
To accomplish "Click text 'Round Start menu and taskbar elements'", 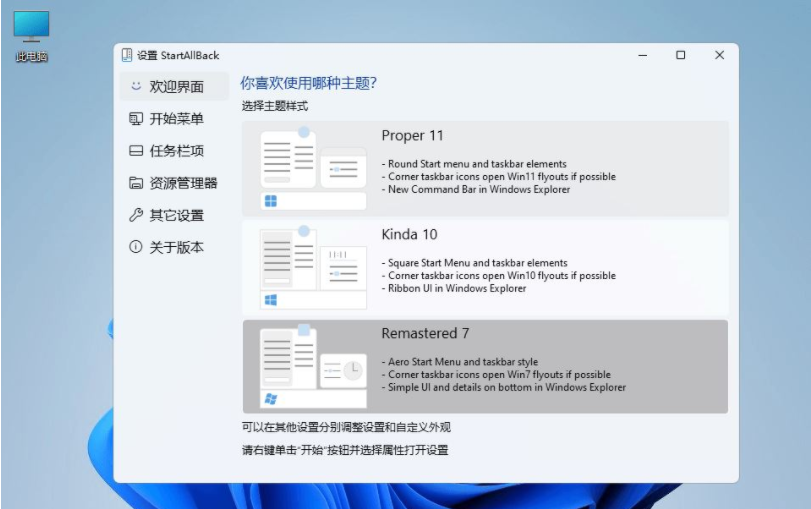I will coord(477,163).
